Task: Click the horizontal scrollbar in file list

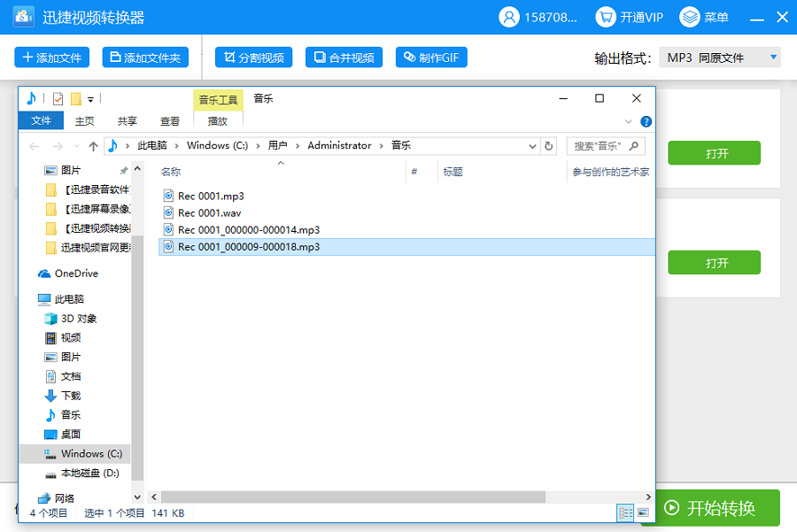Action: tap(353, 497)
